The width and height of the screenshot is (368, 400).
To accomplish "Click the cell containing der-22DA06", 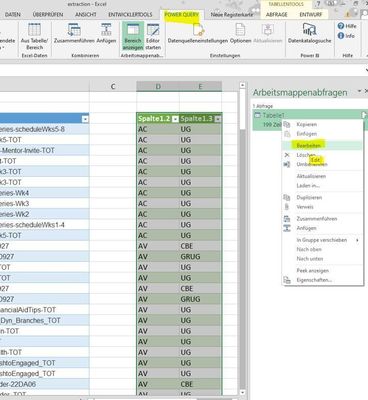I will tap(45, 384).
